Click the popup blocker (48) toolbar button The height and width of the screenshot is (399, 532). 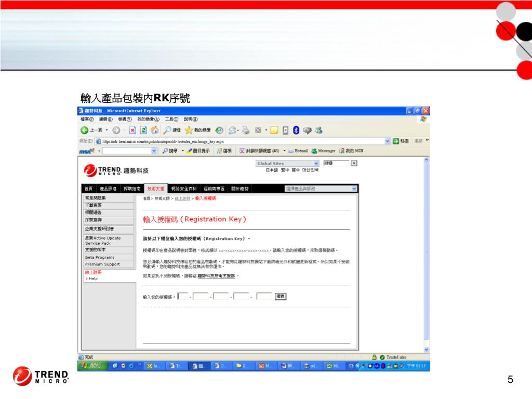point(259,151)
